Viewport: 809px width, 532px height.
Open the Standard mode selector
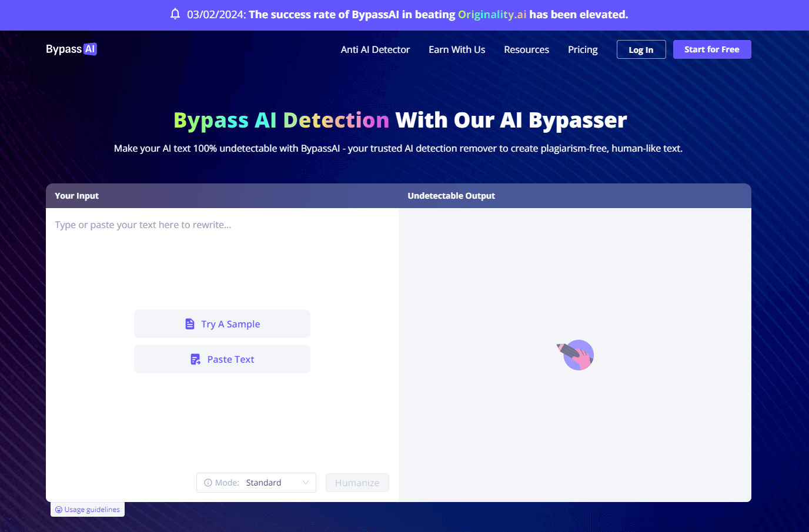coord(263,483)
